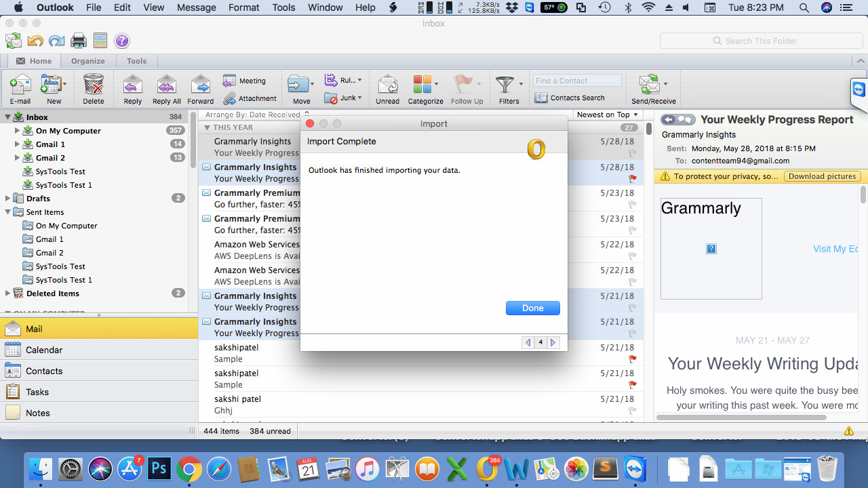Click the Send/Receive sync icon in top bar
Image resolution: width=868 pixels, height=488 pixels.
(14, 41)
